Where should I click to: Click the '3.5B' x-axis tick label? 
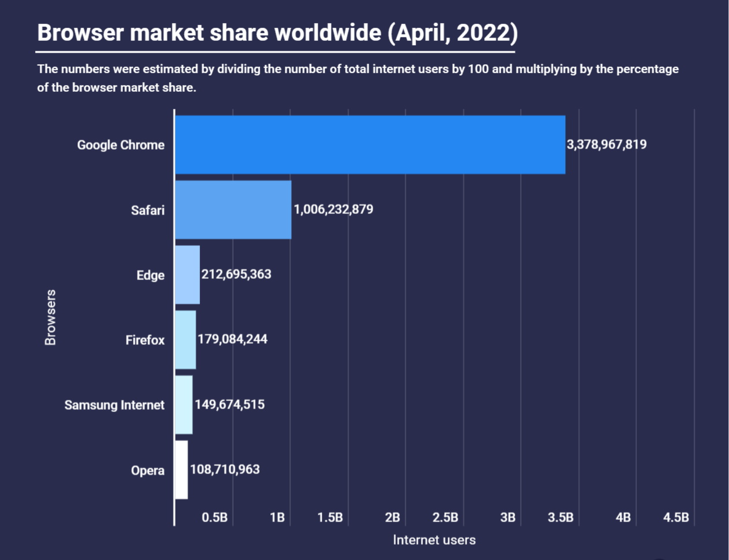pos(561,517)
